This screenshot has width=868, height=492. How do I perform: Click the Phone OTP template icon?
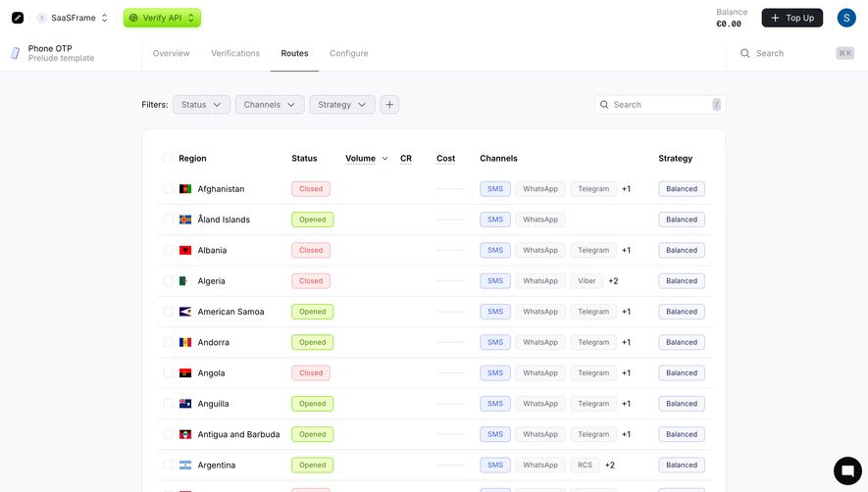(x=16, y=53)
